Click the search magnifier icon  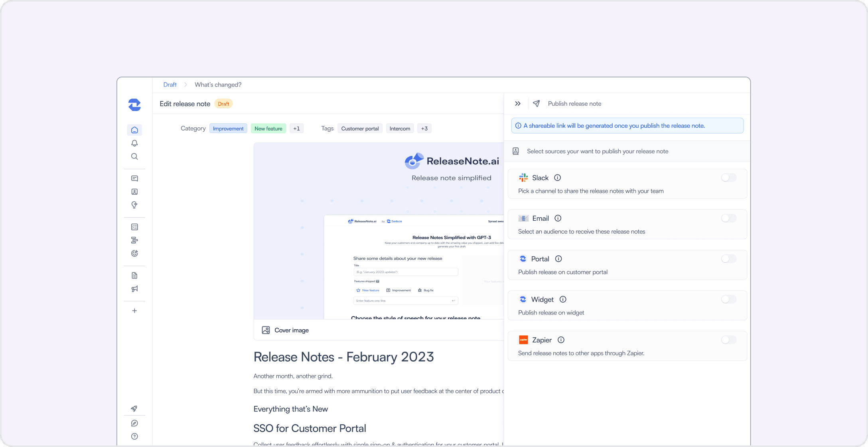[x=134, y=156]
